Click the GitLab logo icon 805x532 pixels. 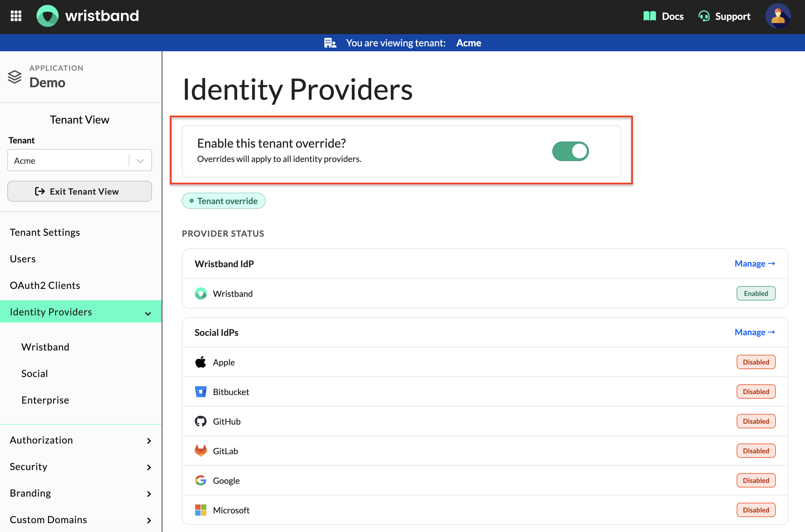pos(200,451)
